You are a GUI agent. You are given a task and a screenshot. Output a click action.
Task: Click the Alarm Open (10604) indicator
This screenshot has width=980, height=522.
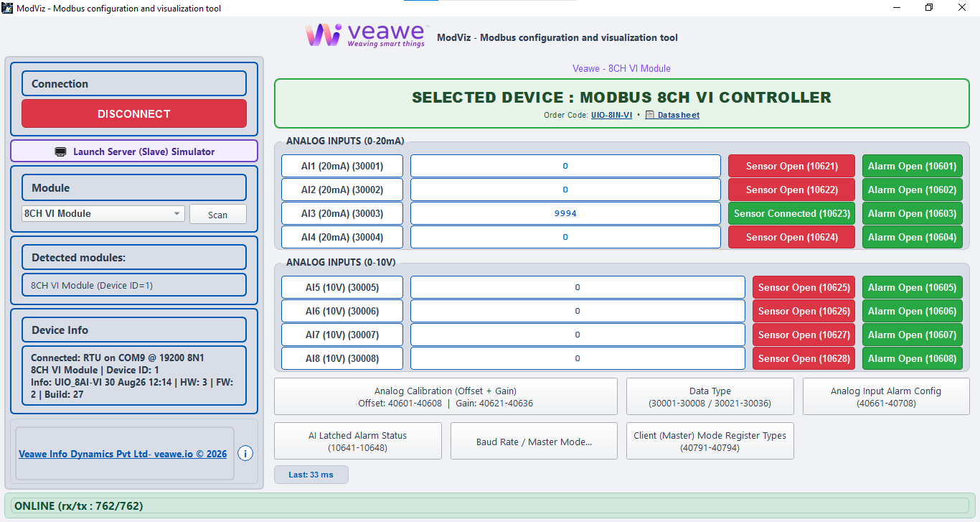913,237
